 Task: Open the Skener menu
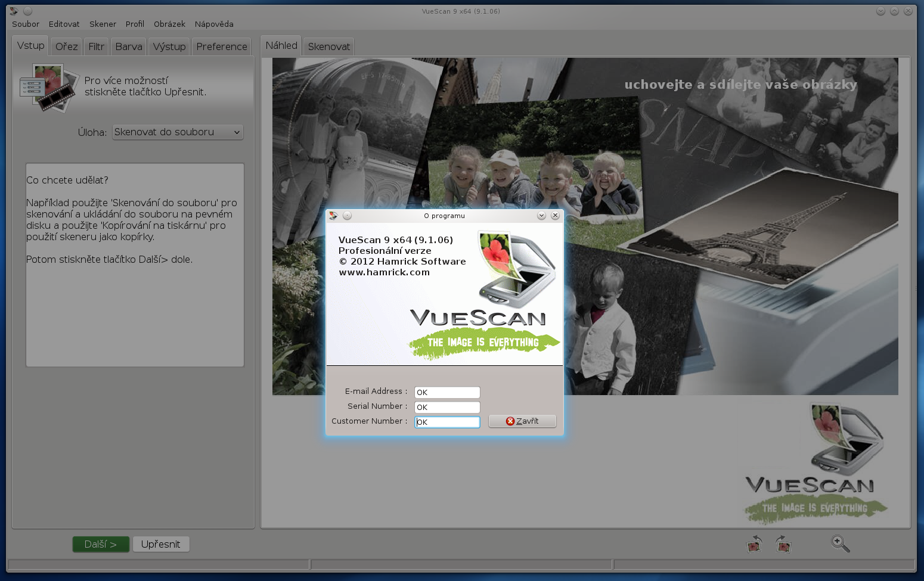click(x=103, y=24)
